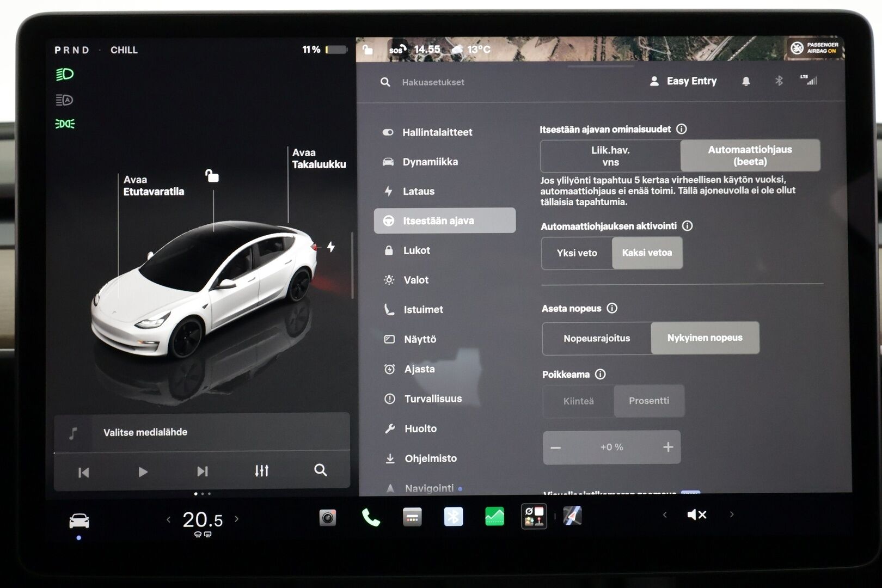Play media with the play button
This screenshot has width=882, height=588.
tap(143, 471)
